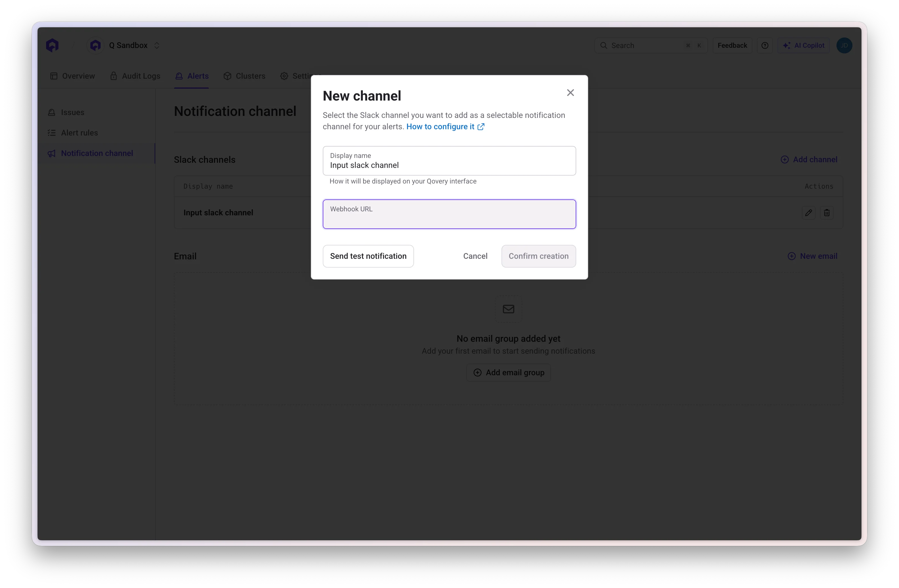Click the Q Sandbox organization avatar
The width and height of the screenshot is (899, 588).
[95, 45]
